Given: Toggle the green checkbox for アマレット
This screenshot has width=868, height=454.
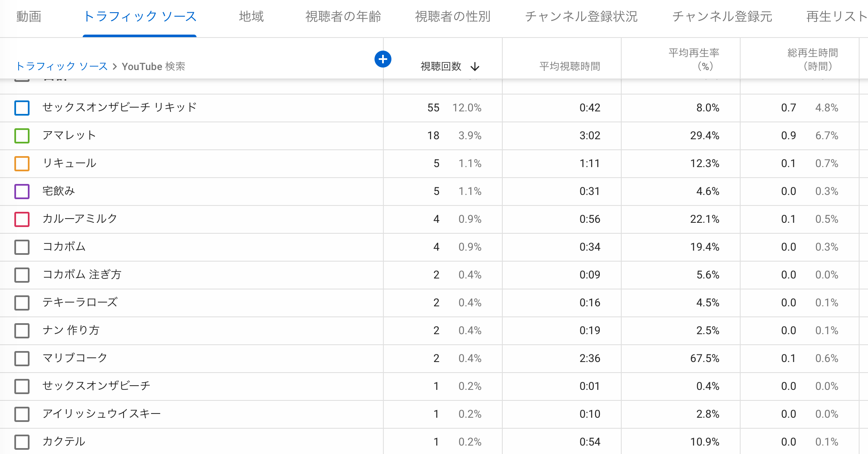Looking at the screenshot, I should (22, 136).
